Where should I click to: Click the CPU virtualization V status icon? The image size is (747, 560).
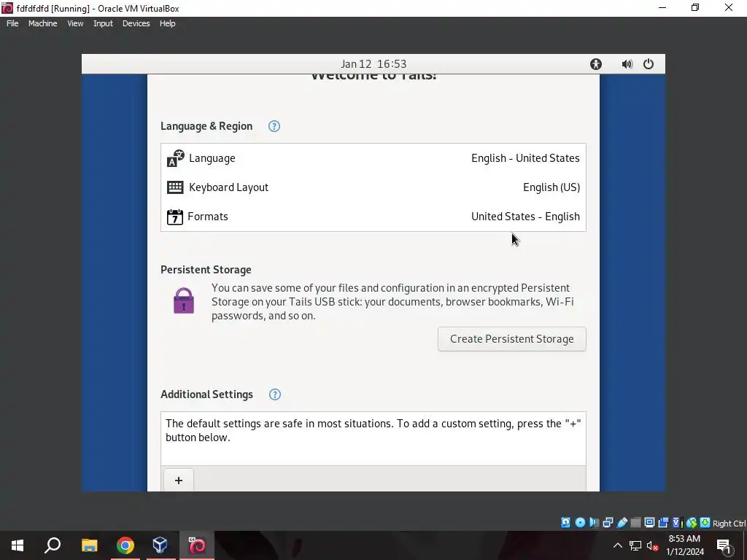click(678, 522)
